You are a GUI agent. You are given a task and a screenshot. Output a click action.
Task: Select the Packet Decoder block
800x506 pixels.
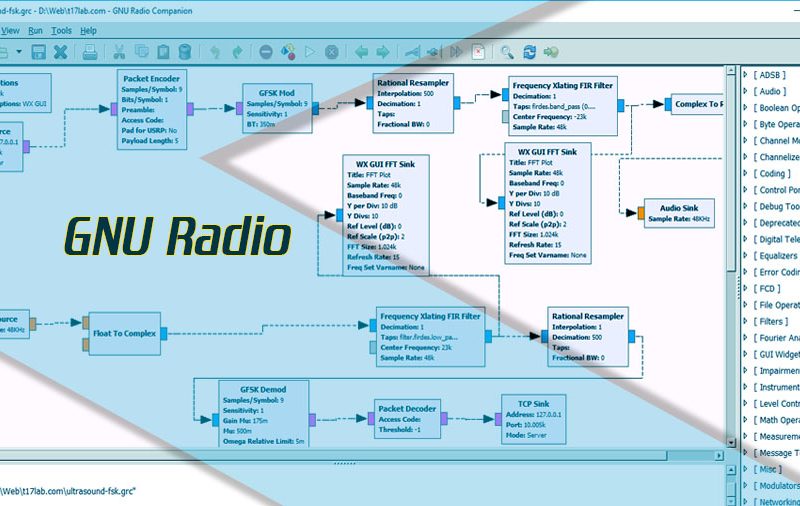coord(407,419)
